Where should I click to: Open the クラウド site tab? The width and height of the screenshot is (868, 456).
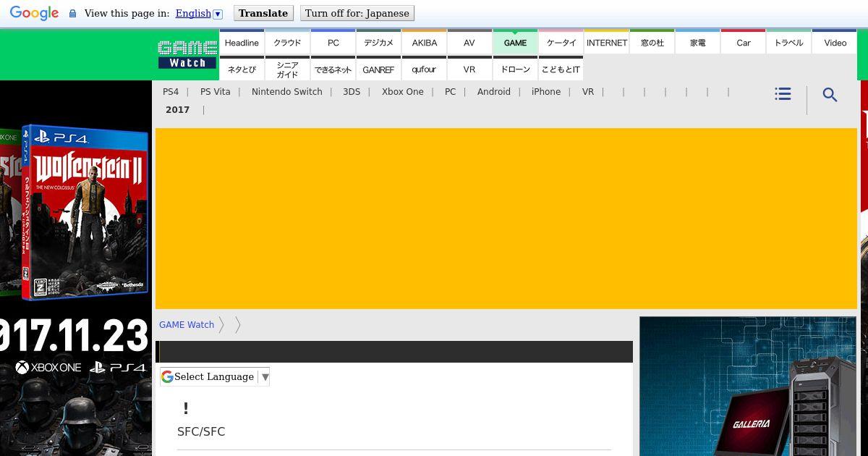287,42
